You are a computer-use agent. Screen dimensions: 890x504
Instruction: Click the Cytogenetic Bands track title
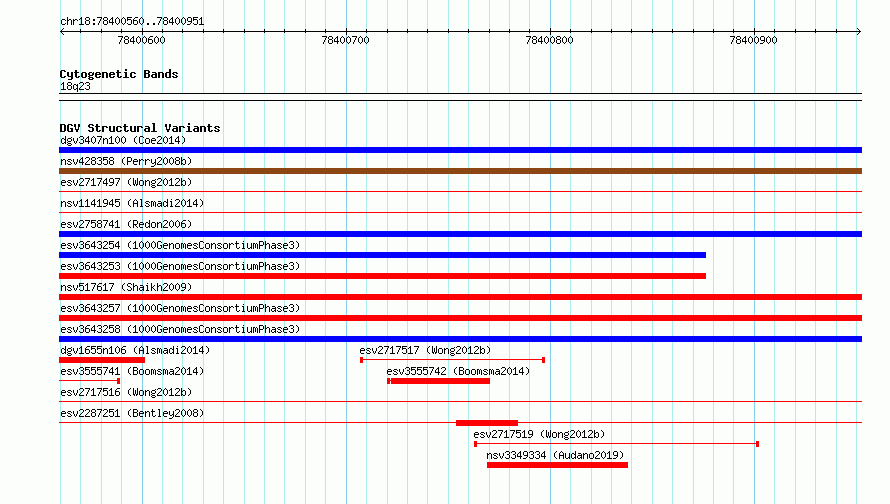(x=119, y=74)
